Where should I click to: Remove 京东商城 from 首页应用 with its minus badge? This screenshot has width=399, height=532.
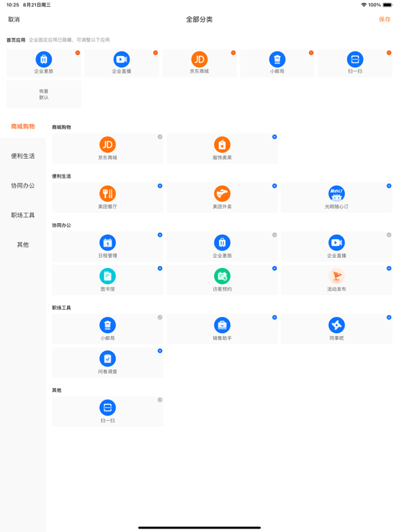pyautogui.click(x=233, y=53)
